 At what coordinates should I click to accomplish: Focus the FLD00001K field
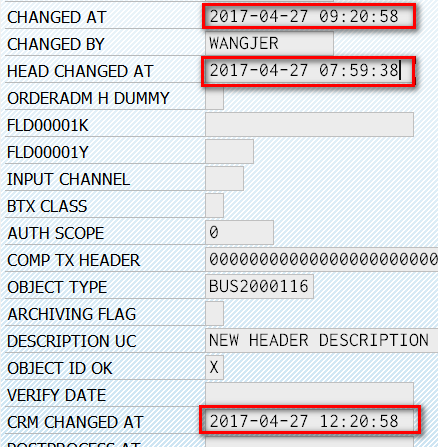(x=309, y=125)
